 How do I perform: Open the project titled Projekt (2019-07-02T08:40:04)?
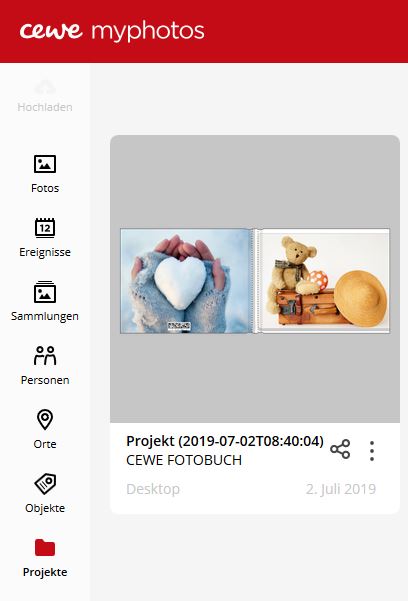225,441
